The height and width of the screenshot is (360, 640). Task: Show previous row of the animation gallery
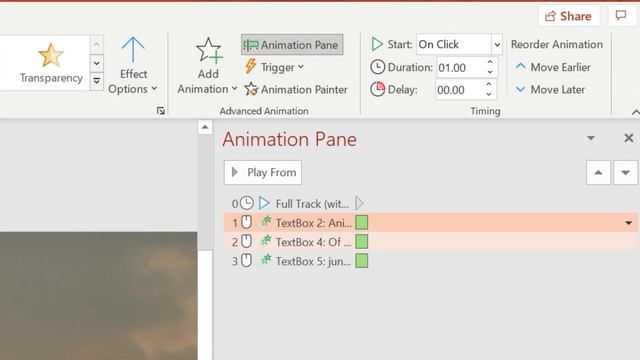coord(97,44)
